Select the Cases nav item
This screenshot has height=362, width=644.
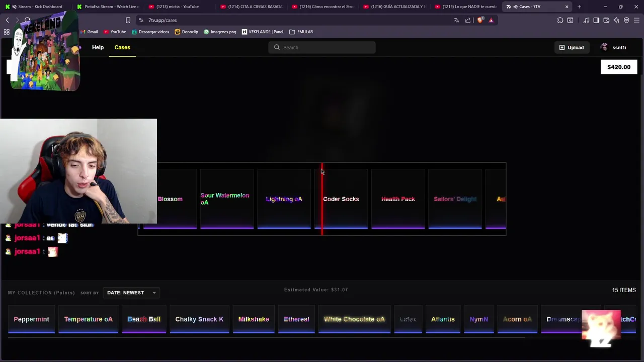coord(122,47)
